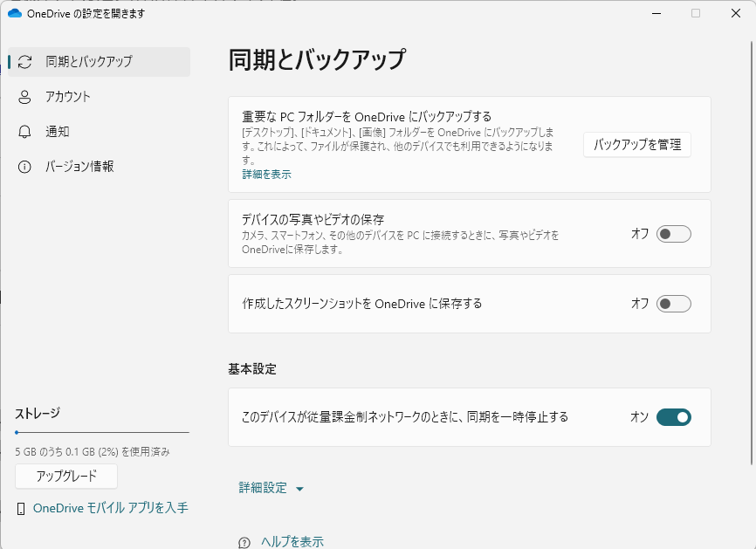
Task: Click the phone icon beside OneDrive モバイル アプリ
Action: point(21,509)
